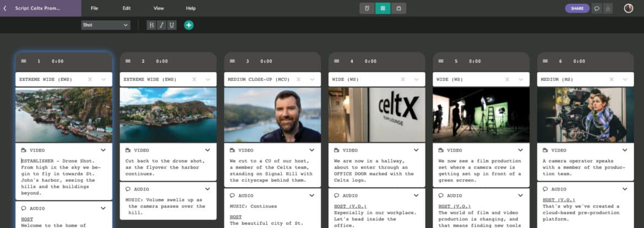This screenshot has height=228, width=644.
Task: Remove shot type from shot 1 with X
Action: click(x=90, y=80)
